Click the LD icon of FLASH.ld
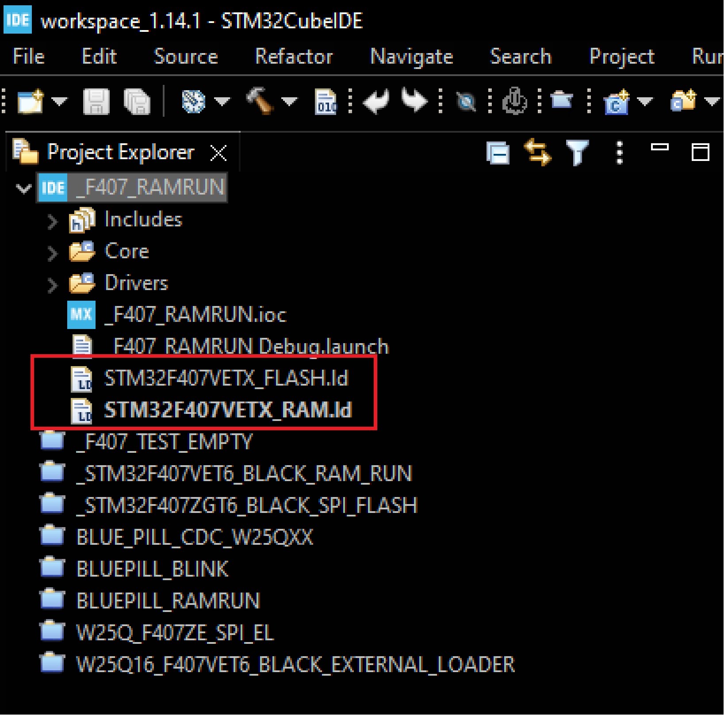728x719 pixels. point(81,379)
